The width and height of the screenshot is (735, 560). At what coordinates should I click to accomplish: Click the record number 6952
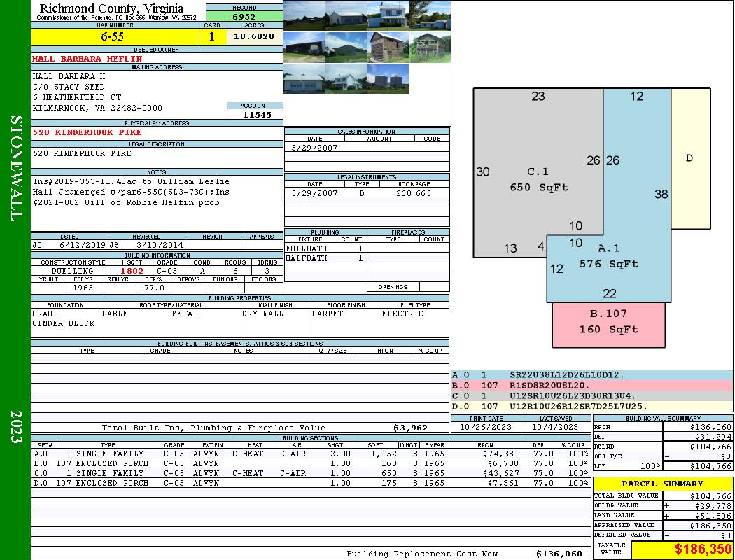244,16
